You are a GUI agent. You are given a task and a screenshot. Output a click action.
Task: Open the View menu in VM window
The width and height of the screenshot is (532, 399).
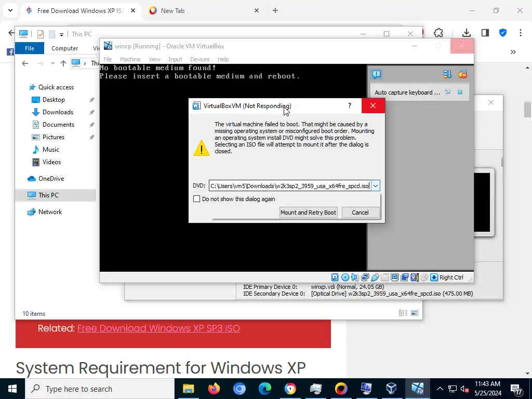coord(154,59)
